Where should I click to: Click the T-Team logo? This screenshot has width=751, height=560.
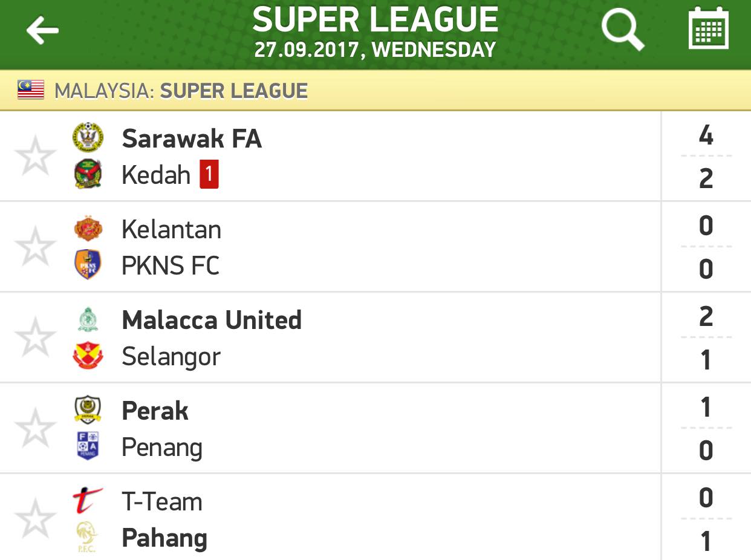click(x=88, y=501)
